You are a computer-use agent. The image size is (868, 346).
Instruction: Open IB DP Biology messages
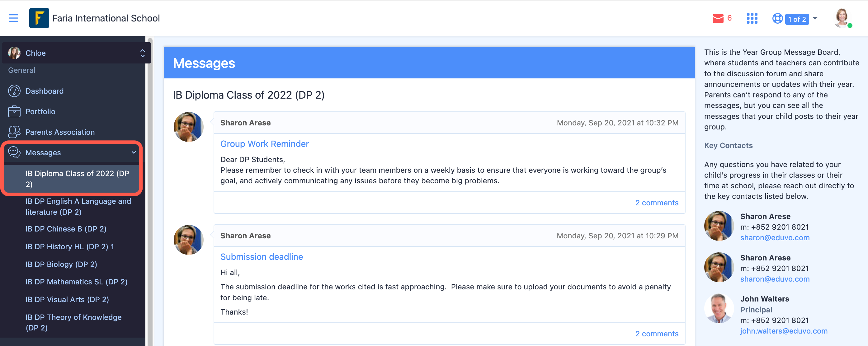(x=61, y=264)
